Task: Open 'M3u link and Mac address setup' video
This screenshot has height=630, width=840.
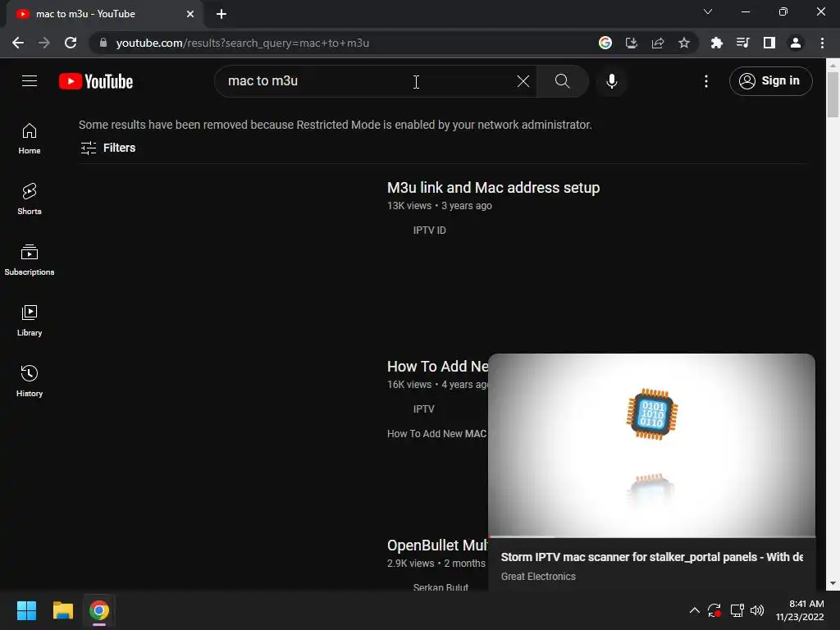Action: 493,188
